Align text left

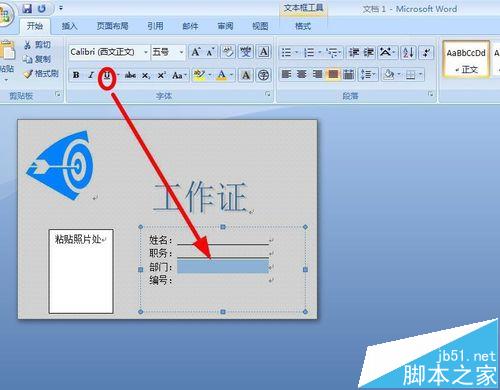click(x=286, y=74)
